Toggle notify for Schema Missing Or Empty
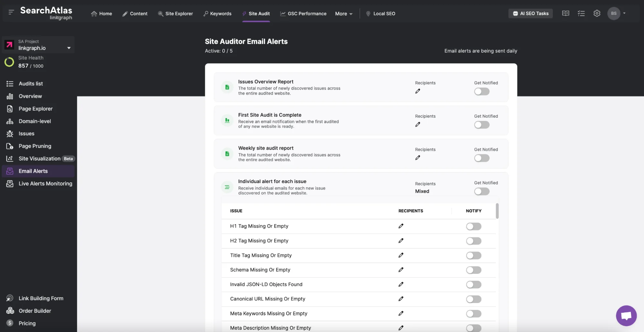The width and height of the screenshot is (644, 332). (x=474, y=270)
